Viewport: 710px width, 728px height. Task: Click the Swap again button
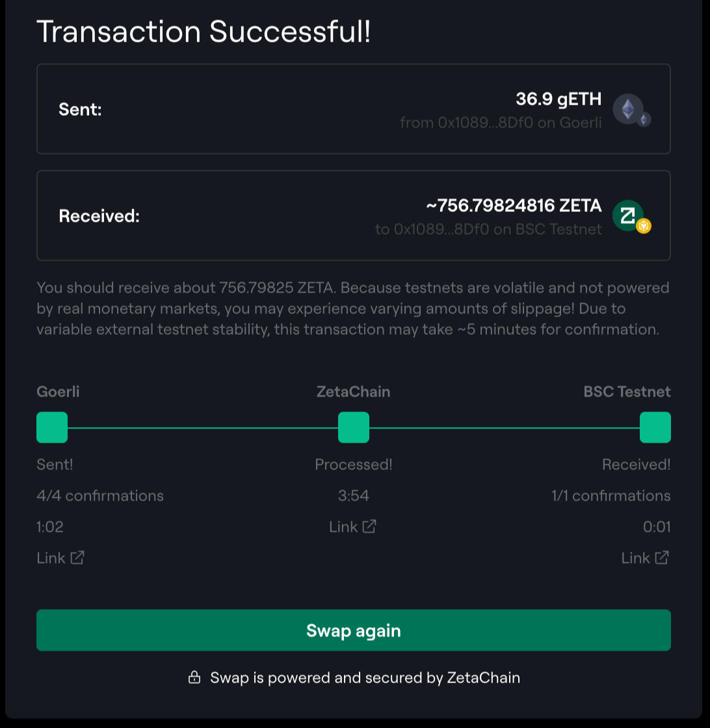(x=354, y=630)
